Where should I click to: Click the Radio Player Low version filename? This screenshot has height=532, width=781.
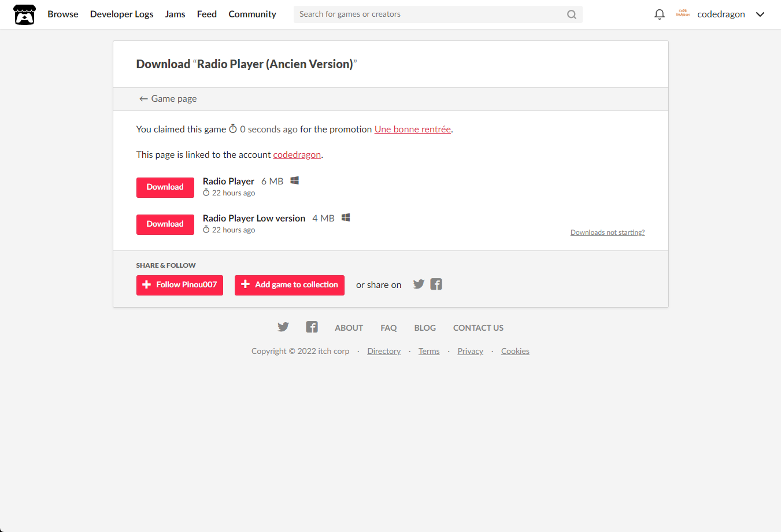point(254,219)
